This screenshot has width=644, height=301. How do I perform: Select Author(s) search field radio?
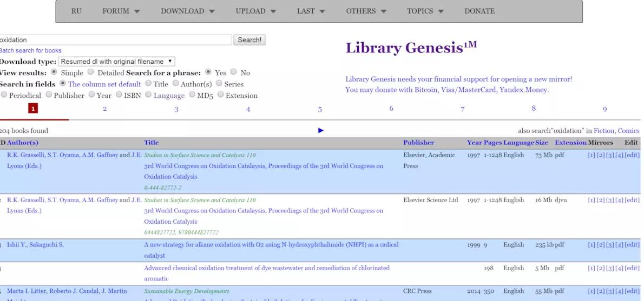[176, 83]
